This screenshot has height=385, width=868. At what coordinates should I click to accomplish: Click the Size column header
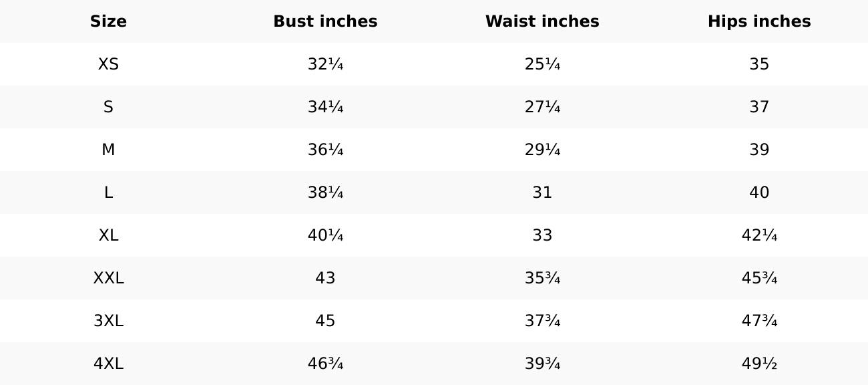108,21
